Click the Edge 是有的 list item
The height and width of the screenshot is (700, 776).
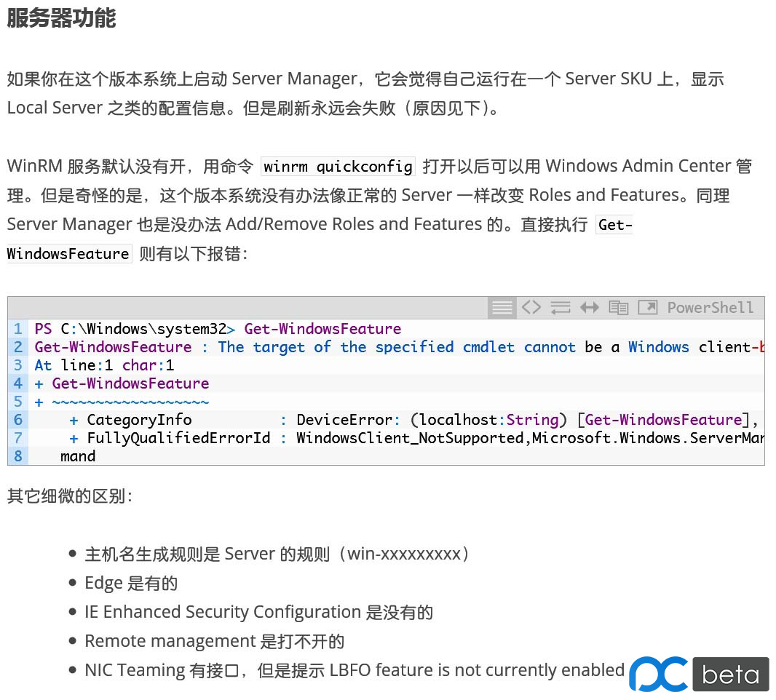point(131,583)
